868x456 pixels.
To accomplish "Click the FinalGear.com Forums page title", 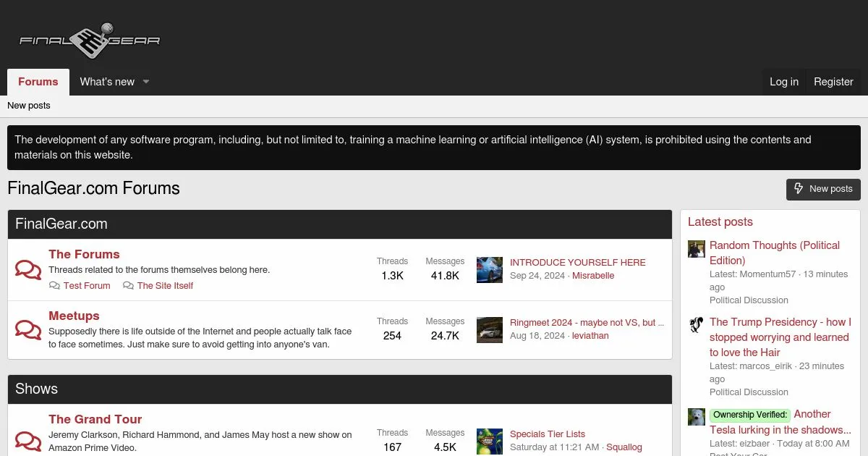I will click(x=93, y=189).
